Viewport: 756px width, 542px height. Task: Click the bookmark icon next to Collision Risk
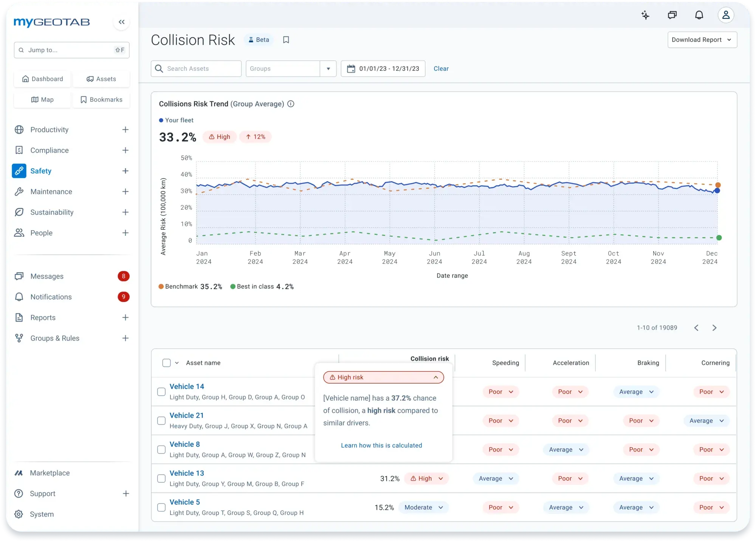[x=286, y=40]
